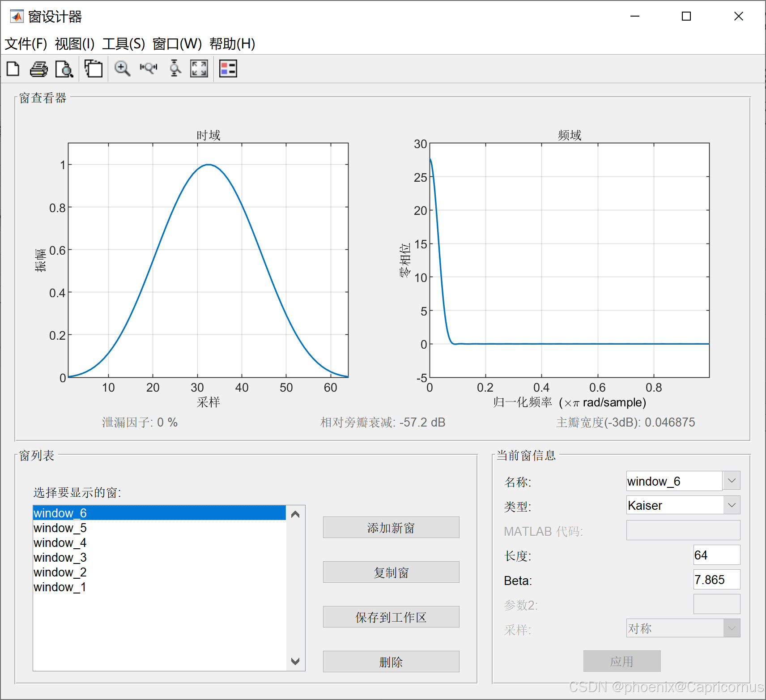Click the 泄漏因子: 0 % readout
This screenshot has height=700, width=766.
pos(140,423)
